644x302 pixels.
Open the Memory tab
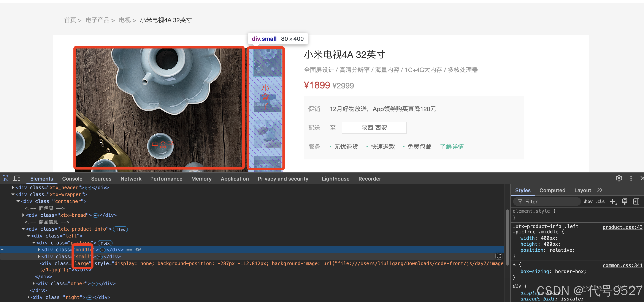coord(201,179)
